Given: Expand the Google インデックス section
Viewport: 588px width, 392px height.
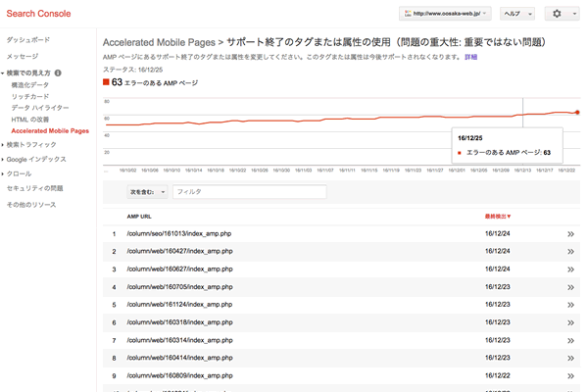Looking at the screenshot, I should [x=3, y=160].
